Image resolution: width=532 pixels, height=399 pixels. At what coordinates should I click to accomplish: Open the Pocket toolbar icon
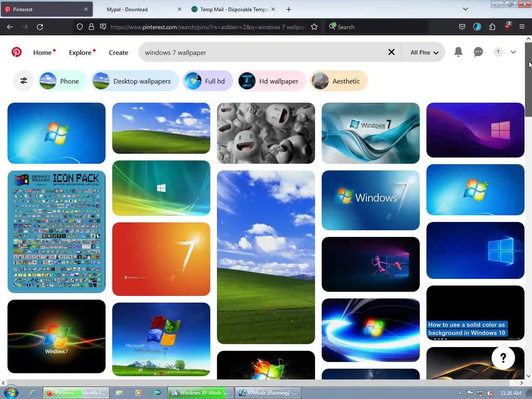tap(462, 27)
